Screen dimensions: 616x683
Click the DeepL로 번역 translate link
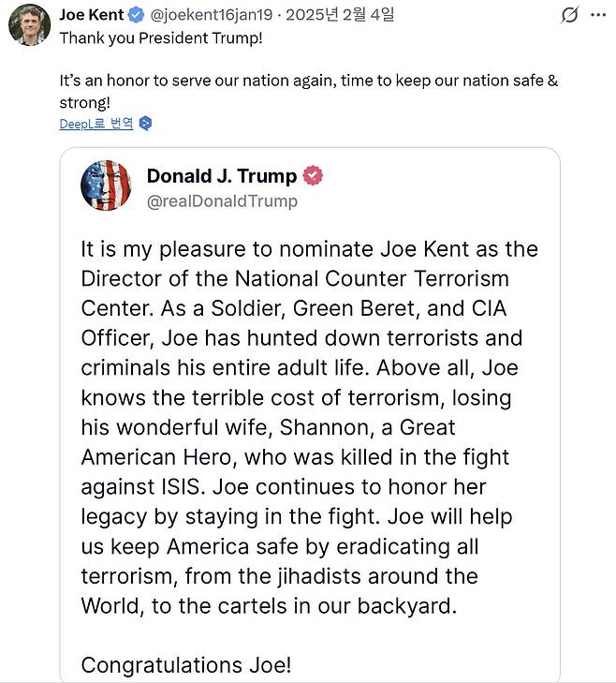click(95, 124)
